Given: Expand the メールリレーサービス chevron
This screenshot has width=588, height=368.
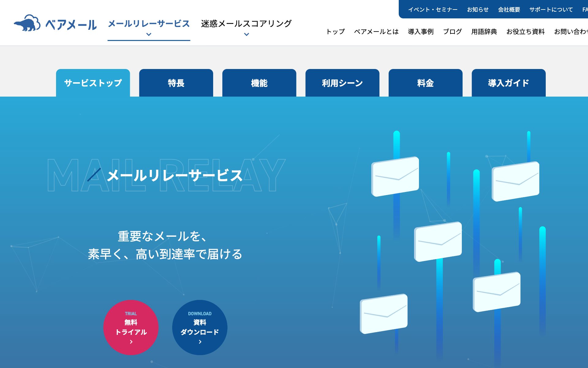Looking at the screenshot, I should 149,34.
